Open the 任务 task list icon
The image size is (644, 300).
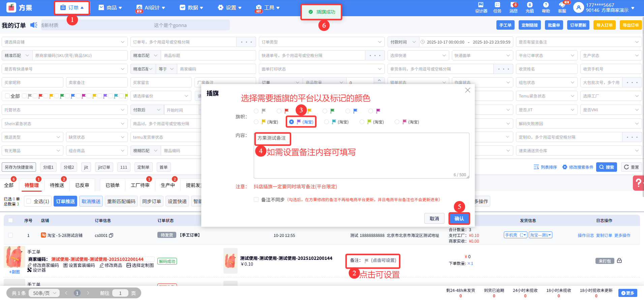[497, 5]
